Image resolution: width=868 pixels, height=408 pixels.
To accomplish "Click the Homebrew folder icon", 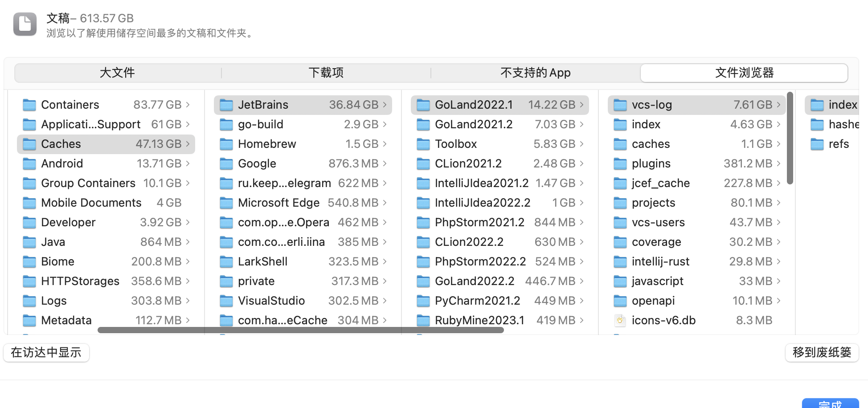I will [226, 144].
